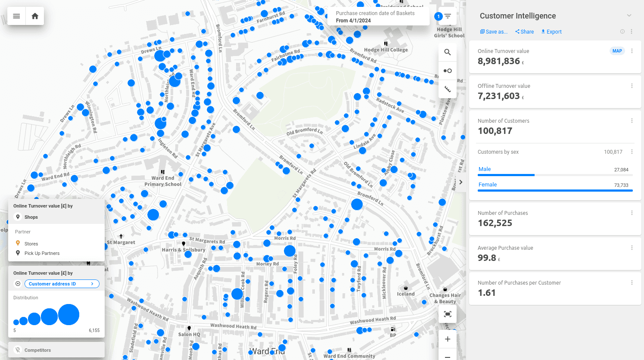
Task: Click the fit-map-to-extent icon
Action: click(448, 314)
